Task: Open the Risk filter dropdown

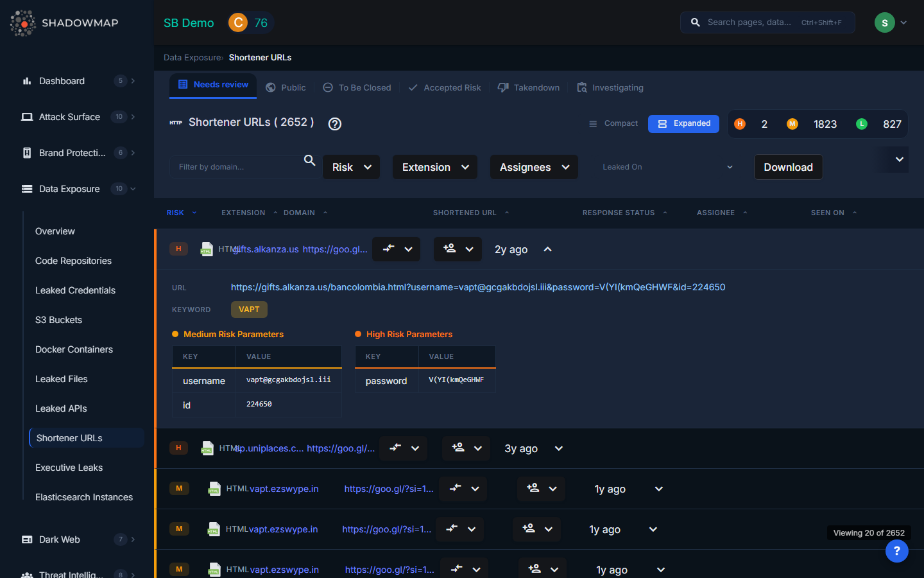Action: coord(351,167)
